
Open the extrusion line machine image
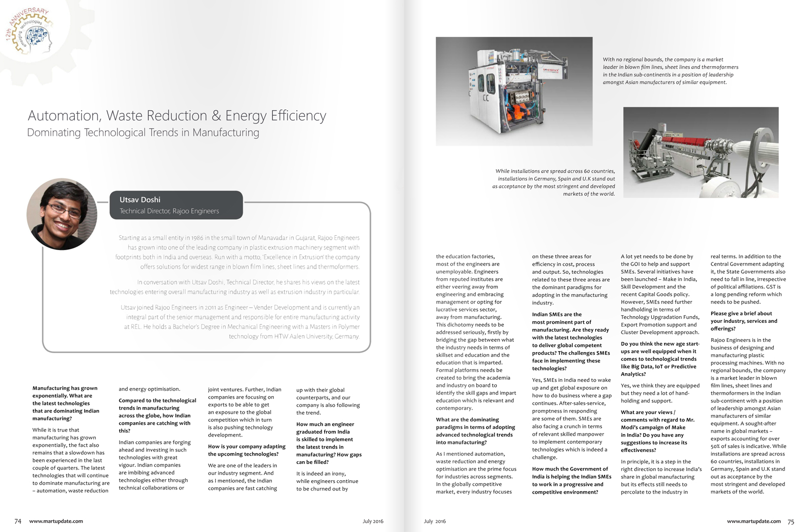coord(701,152)
